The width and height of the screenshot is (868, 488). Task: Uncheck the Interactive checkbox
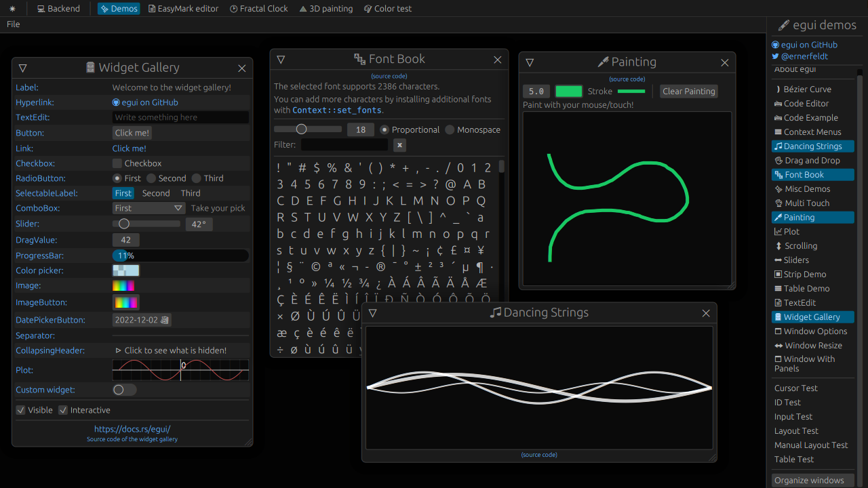pyautogui.click(x=63, y=410)
